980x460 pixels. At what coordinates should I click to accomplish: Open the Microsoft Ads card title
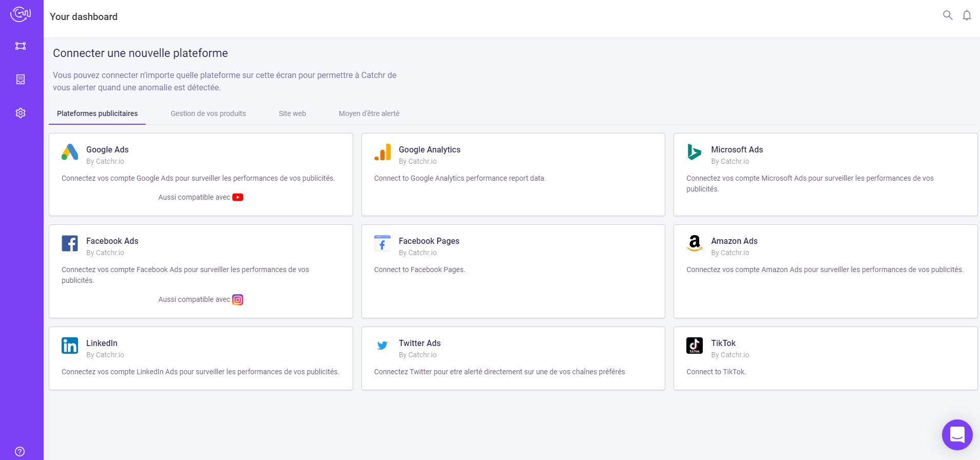tap(737, 149)
